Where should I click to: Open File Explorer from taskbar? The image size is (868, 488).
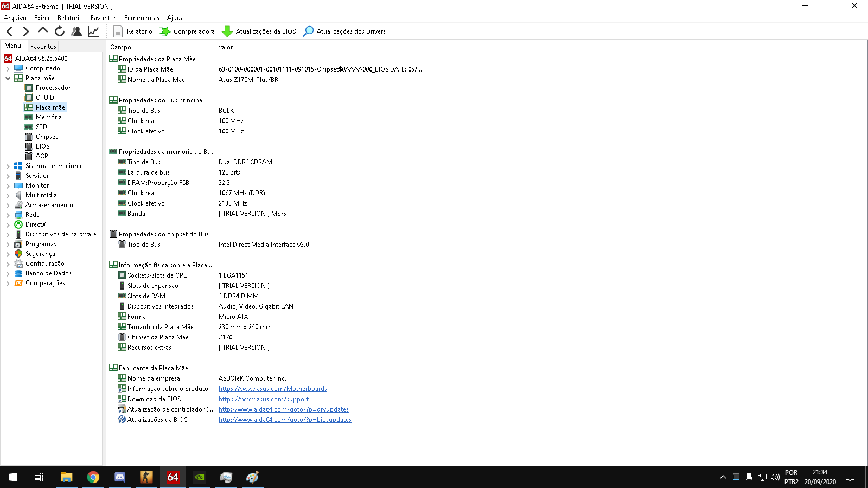pos(66,477)
